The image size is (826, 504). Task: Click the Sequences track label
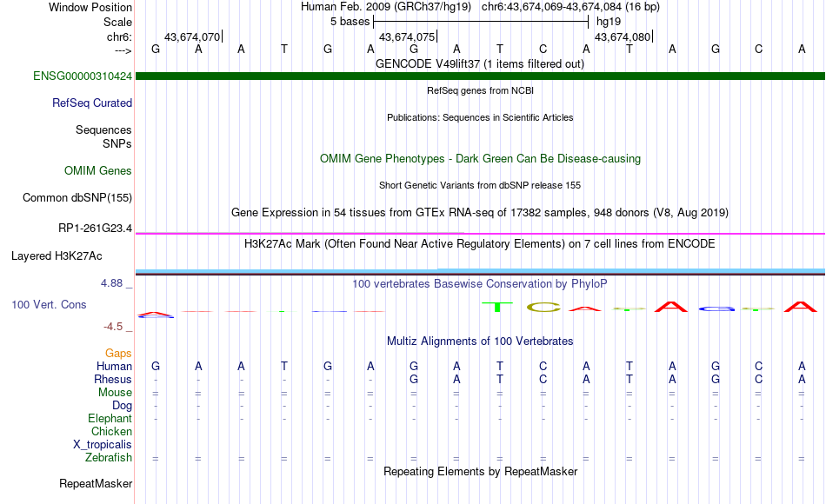tap(103, 129)
